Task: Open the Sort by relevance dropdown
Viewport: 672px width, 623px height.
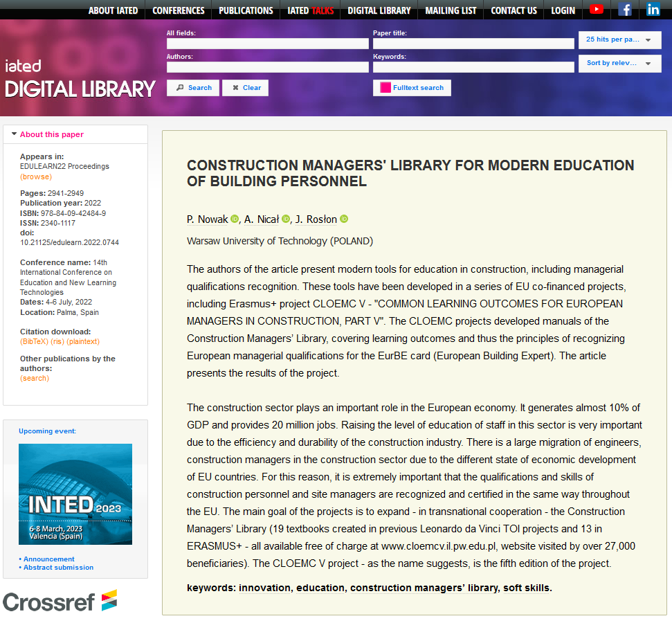Action: [619, 64]
